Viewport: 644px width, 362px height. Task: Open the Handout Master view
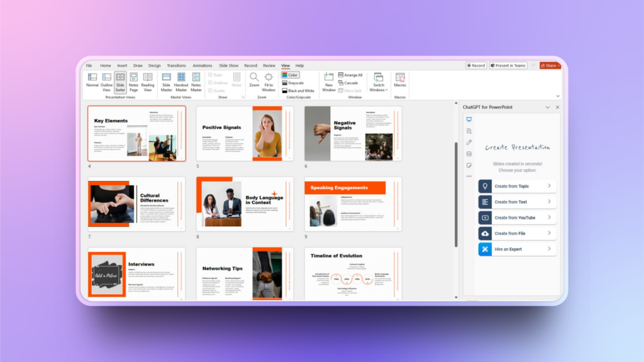(181, 81)
